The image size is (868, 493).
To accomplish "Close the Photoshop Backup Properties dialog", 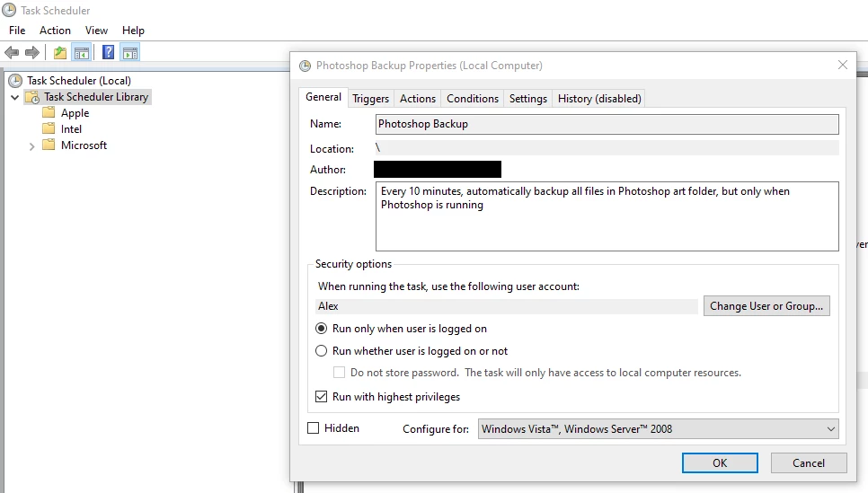I will (x=843, y=66).
